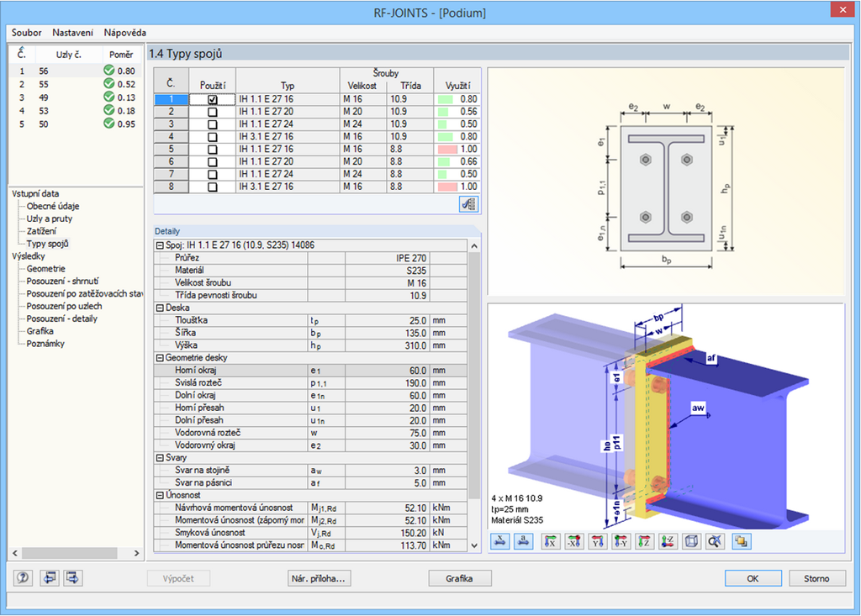This screenshot has width=861, height=616.
Task: Click the Grafika button
Action: coord(460,578)
